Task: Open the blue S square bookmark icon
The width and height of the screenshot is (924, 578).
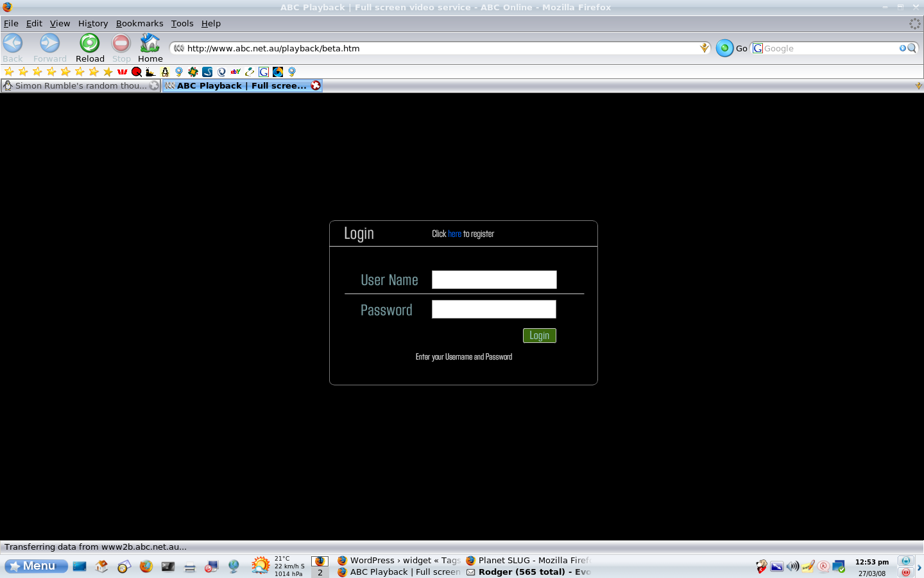Action: pos(207,72)
